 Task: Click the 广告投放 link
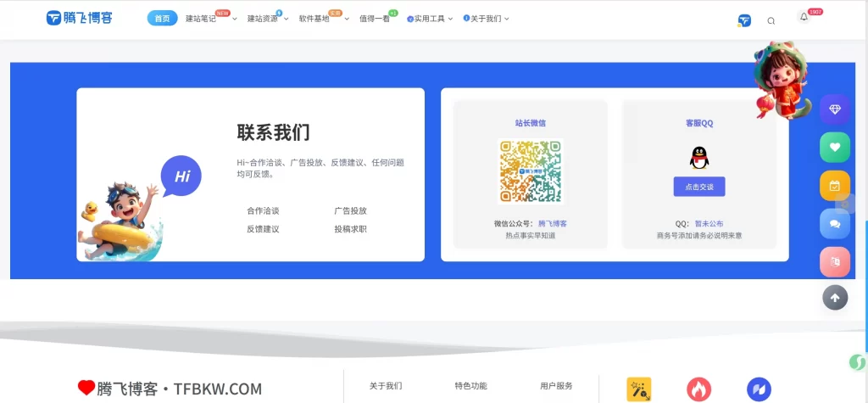(350, 211)
